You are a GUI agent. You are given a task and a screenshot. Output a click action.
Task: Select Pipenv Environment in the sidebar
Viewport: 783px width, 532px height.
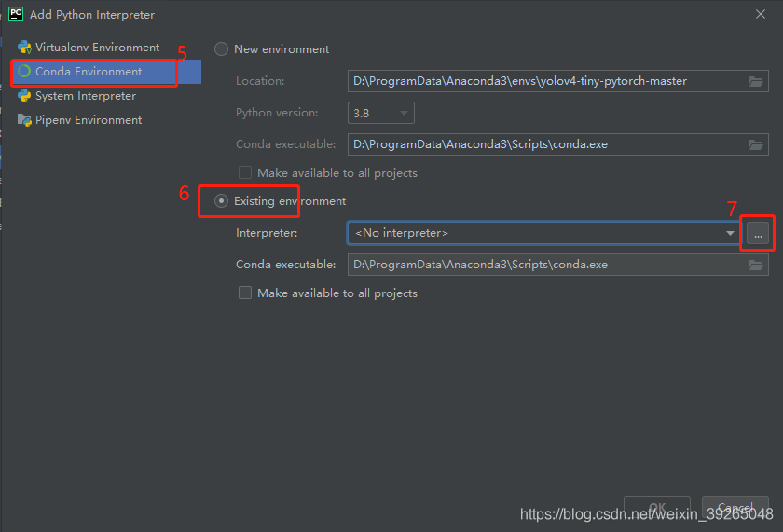[89, 120]
